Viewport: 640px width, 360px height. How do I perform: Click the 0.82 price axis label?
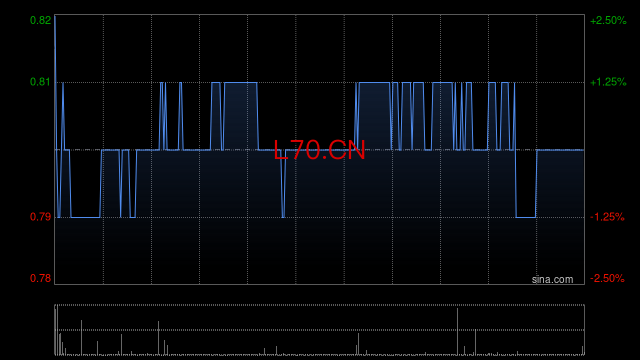coord(40,20)
